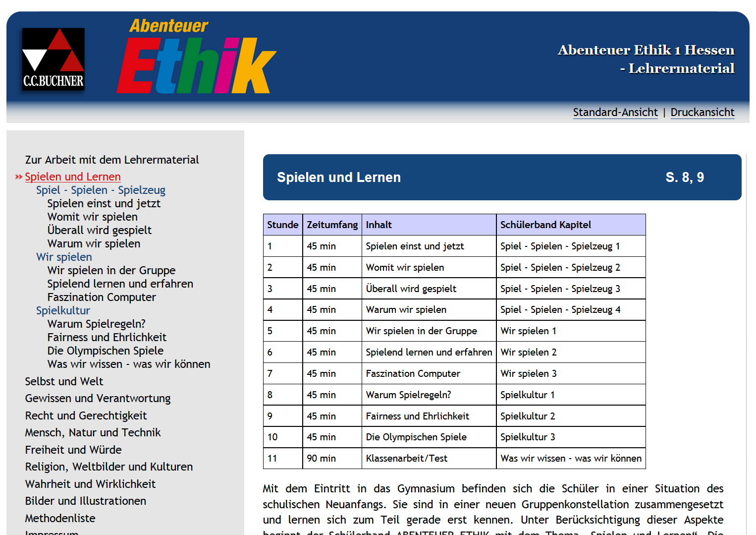Click the 'Inhalt' table column header
This screenshot has height=535, width=756.
click(429, 225)
